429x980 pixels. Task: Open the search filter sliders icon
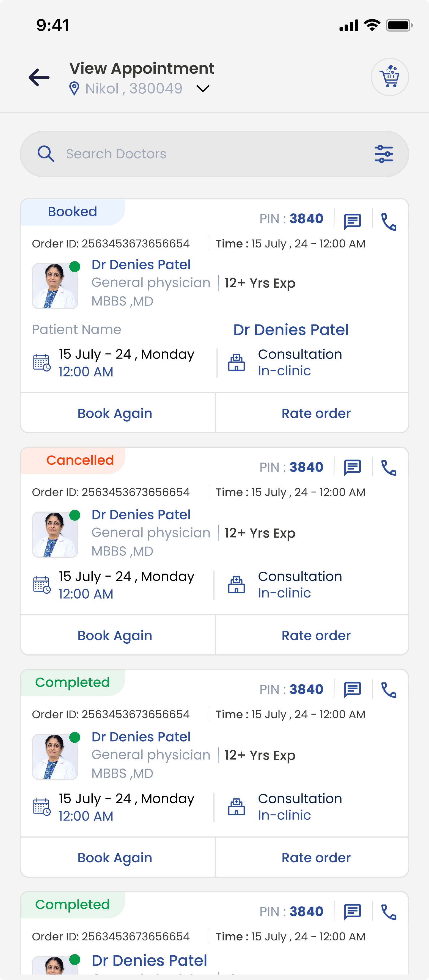tap(384, 154)
